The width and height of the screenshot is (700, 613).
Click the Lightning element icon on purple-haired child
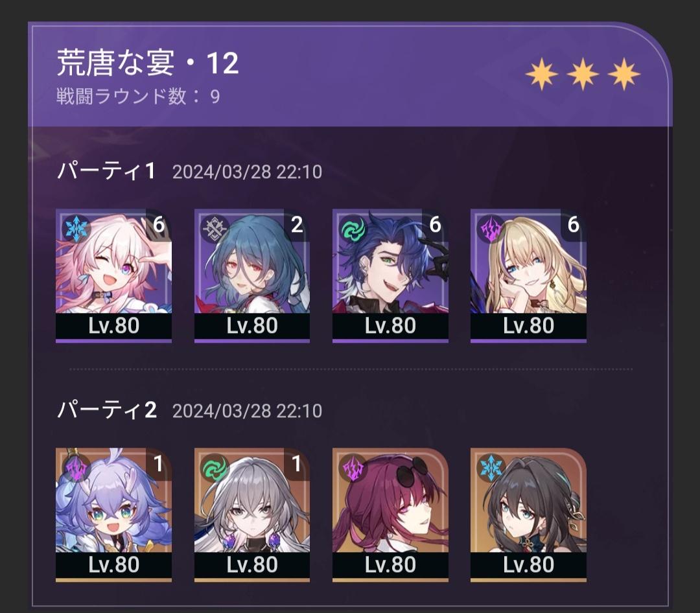pyautogui.click(x=76, y=468)
